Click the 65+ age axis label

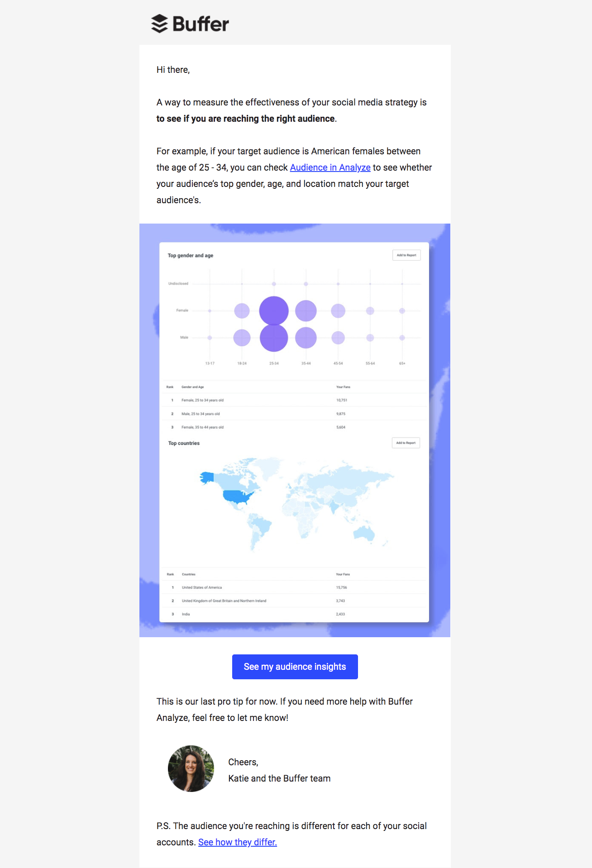click(402, 362)
